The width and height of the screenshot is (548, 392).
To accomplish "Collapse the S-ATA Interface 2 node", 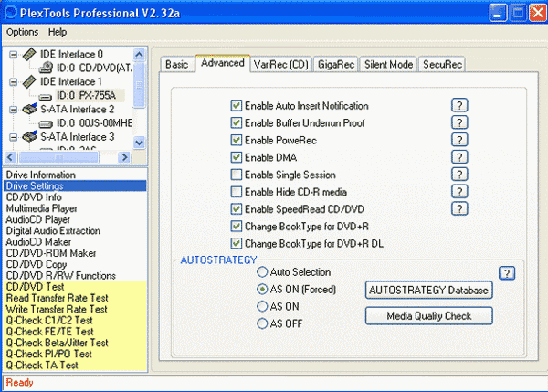I will tap(13, 110).
